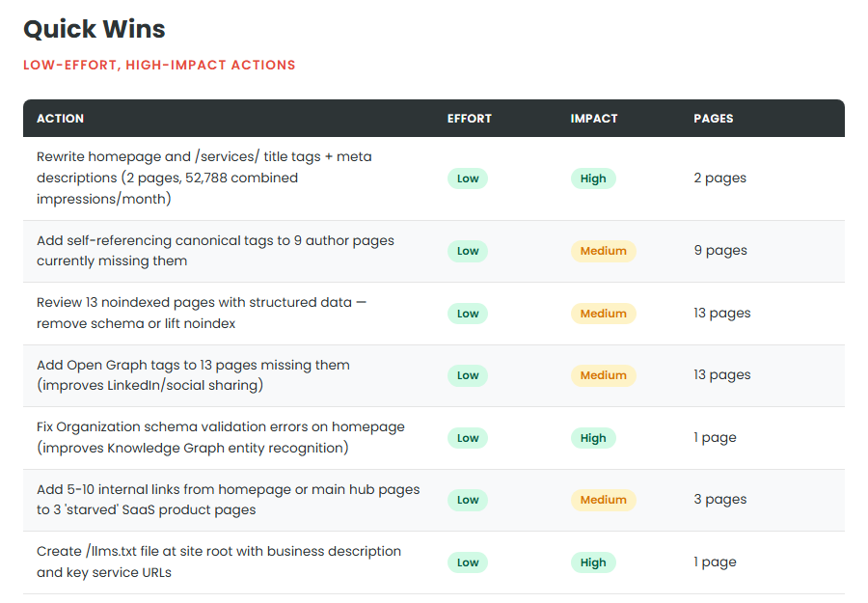Click the High badge on Organization schema row
Viewport: 868px width, 603px height.
click(593, 437)
